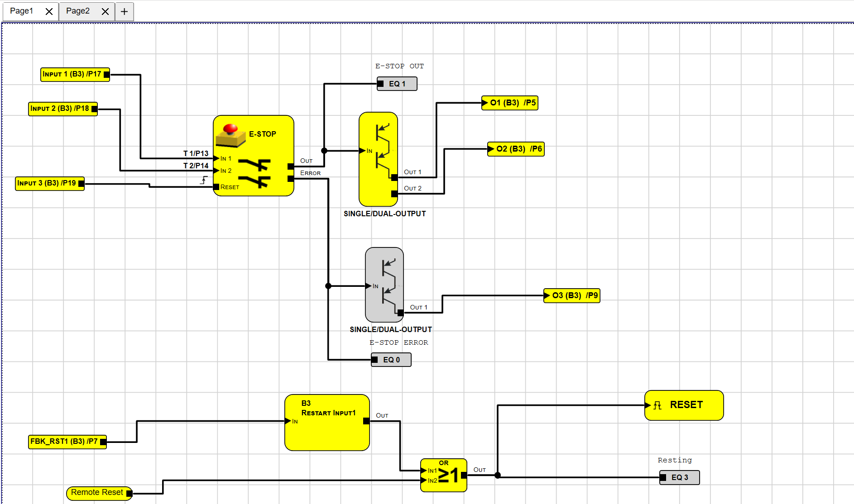
Task: Select the Remote Reset input element
Action: click(x=97, y=492)
